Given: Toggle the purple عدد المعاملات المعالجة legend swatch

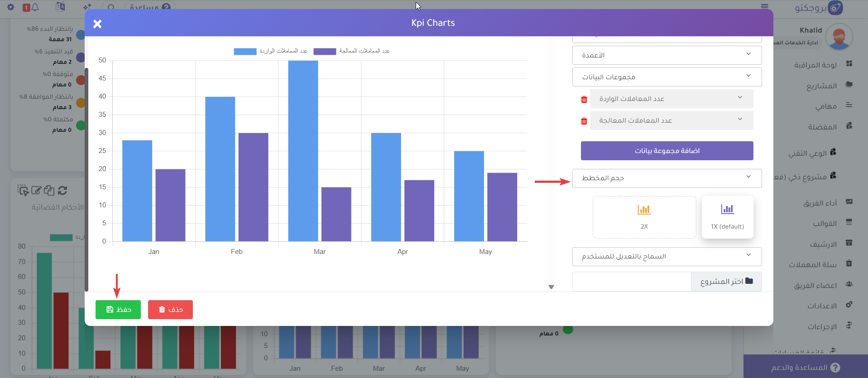Looking at the screenshot, I should click(325, 51).
